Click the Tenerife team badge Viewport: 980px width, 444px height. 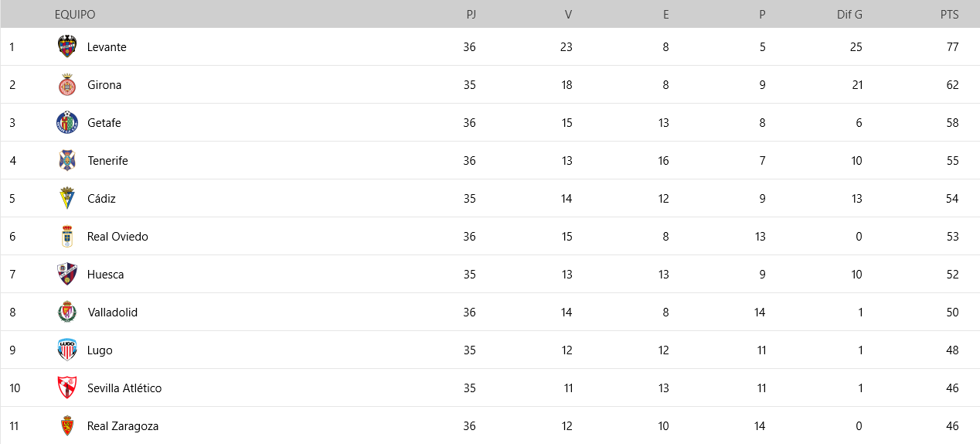[x=67, y=160]
